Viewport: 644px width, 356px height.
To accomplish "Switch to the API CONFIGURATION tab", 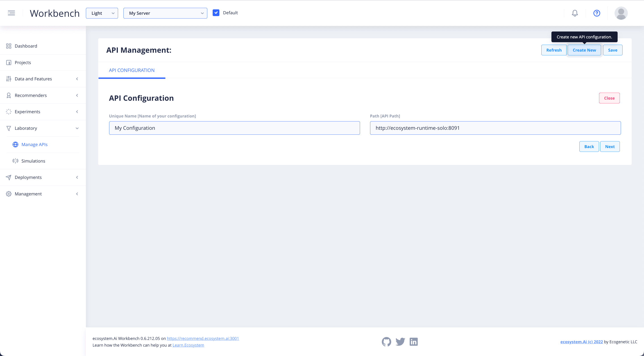I will 132,70.
